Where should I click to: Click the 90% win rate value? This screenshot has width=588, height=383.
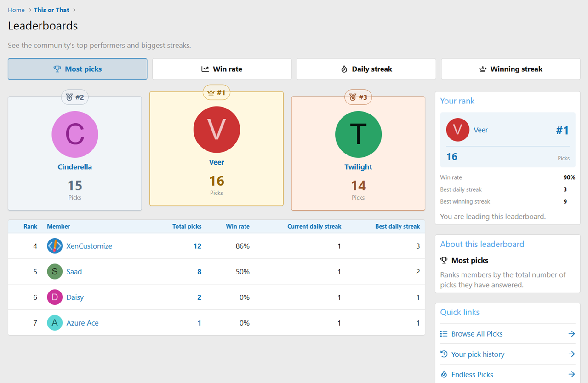pos(570,177)
